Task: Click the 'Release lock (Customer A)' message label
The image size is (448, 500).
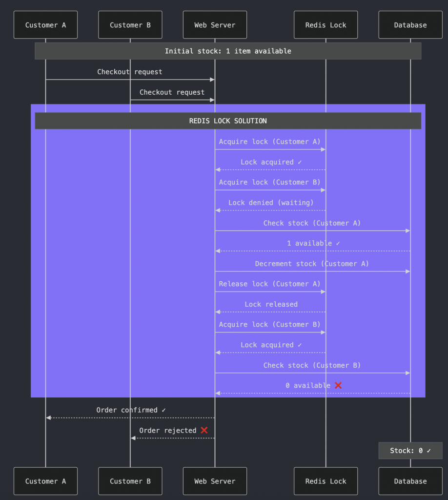Action: click(269, 284)
